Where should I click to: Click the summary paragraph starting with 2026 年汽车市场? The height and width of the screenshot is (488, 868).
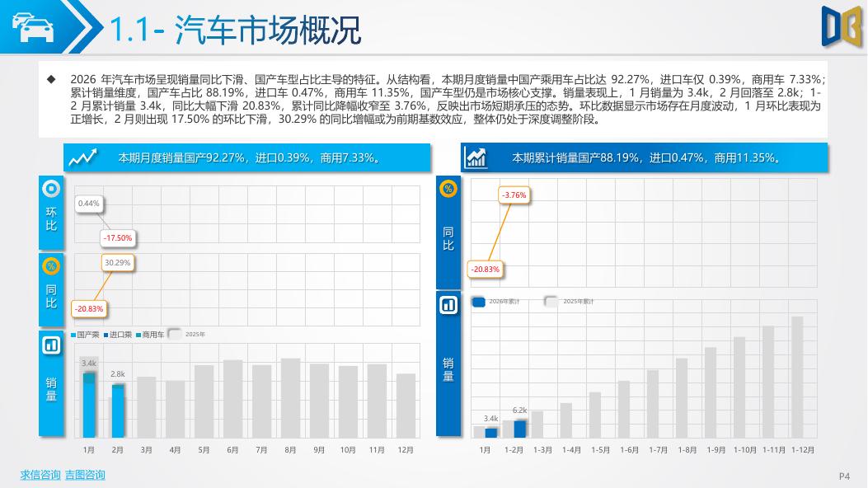coord(448,100)
